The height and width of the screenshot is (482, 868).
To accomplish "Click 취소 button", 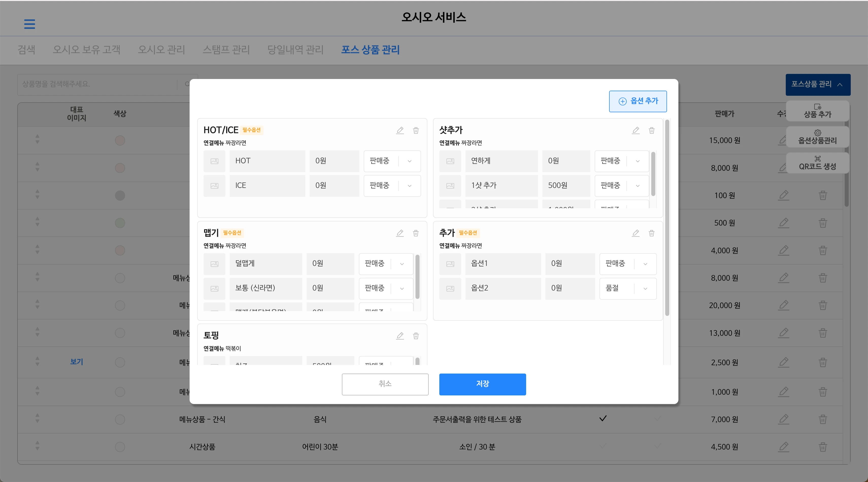I will [x=385, y=384].
